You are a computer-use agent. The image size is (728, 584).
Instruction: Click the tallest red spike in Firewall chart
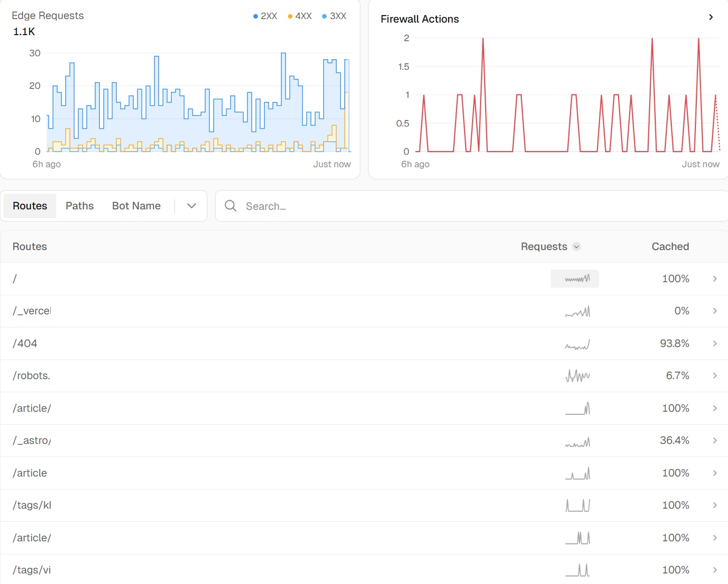(483, 40)
